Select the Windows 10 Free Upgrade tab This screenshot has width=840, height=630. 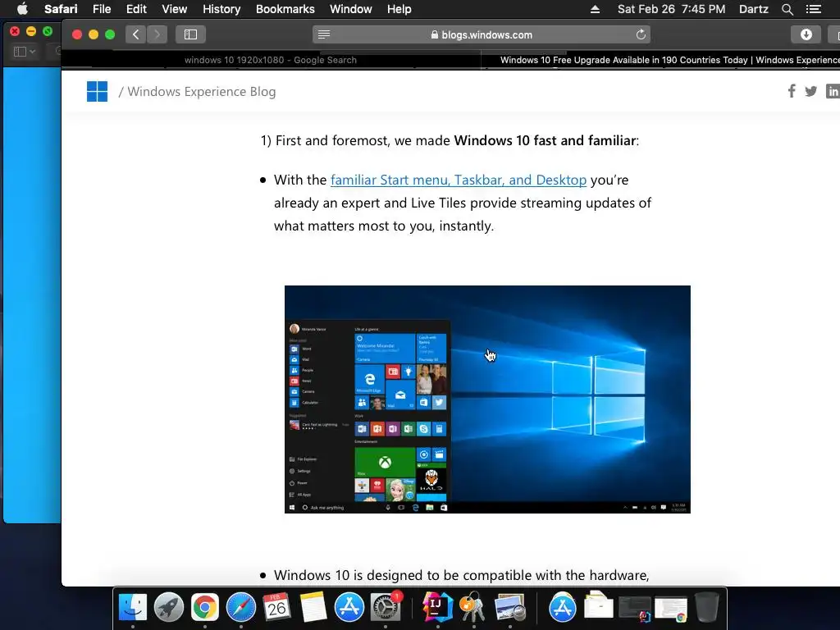coord(660,60)
